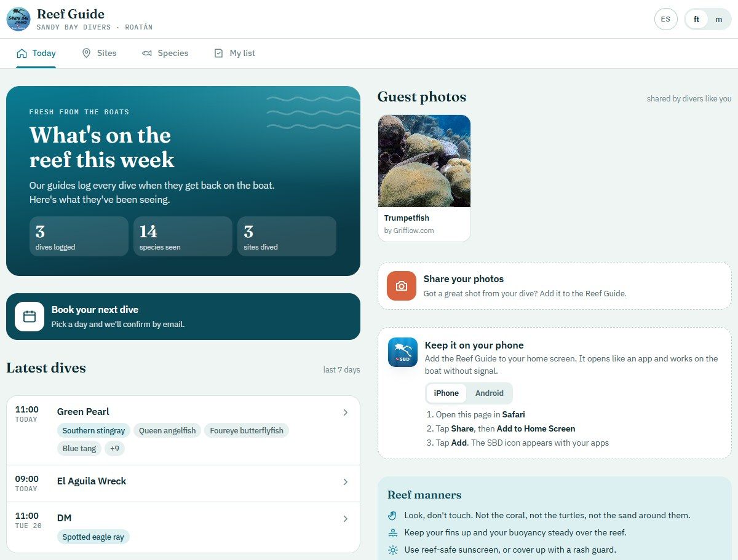Click the calendar icon in booking banner
The image size is (738, 560).
pos(30,317)
